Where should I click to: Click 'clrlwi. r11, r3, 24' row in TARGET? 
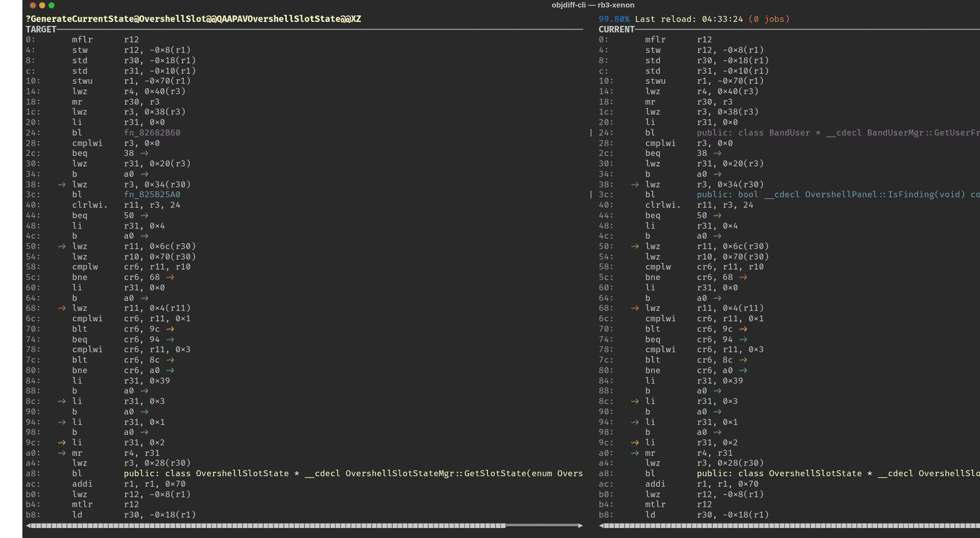[x=104, y=205]
